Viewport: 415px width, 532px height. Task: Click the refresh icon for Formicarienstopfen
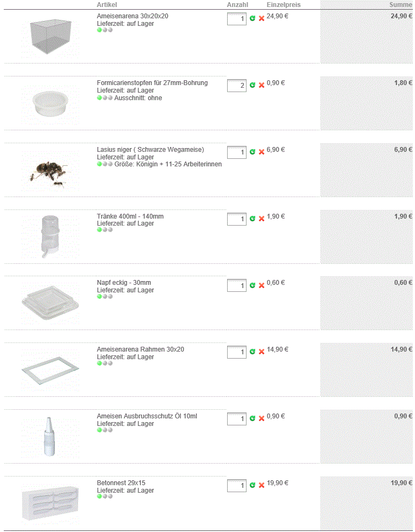pyautogui.click(x=252, y=85)
